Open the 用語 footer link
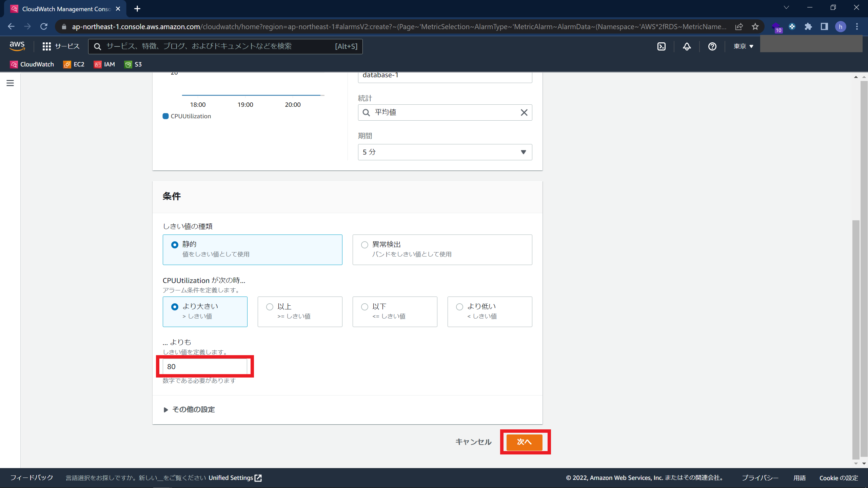The height and width of the screenshot is (488, 868). pyautogui.click(x=799, y=478)
